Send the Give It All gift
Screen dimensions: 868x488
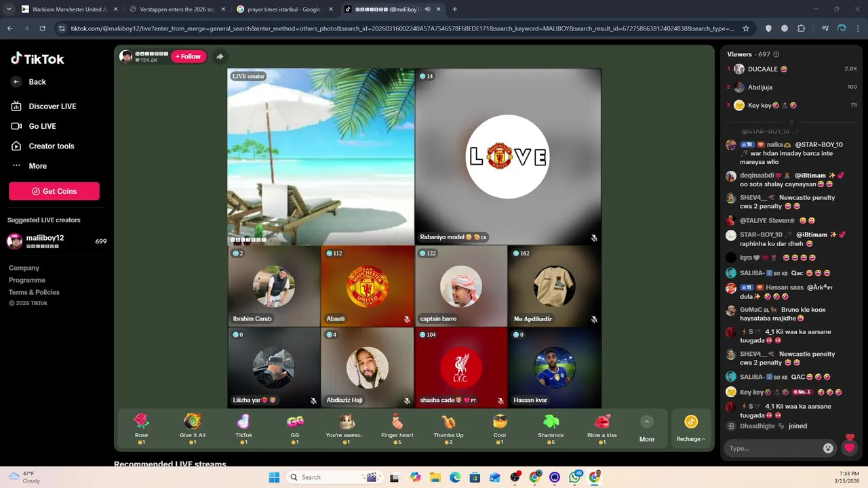pyautogui.click(x=193, y=429)
